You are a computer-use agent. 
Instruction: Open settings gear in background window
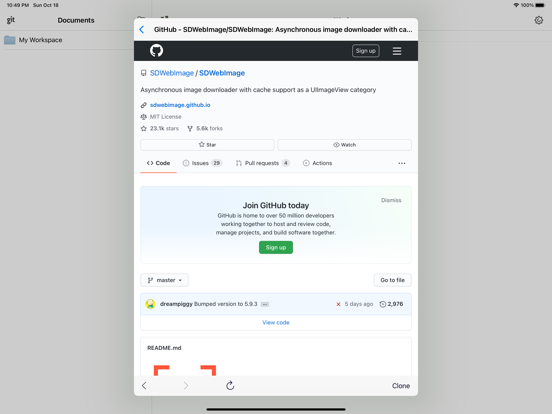pyautogui.click(x=539, y=20)
